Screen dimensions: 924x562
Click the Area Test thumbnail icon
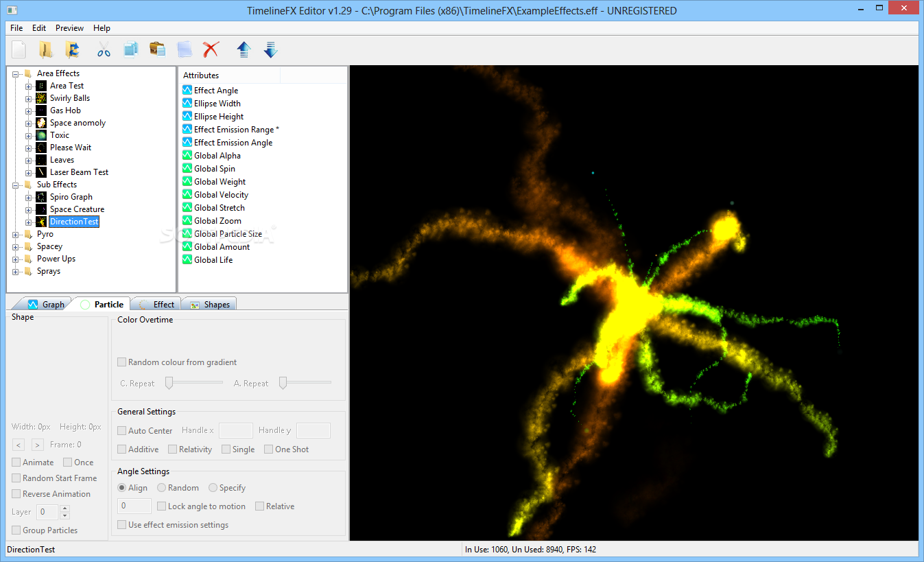pyautogui.click(x=41, y=86)
